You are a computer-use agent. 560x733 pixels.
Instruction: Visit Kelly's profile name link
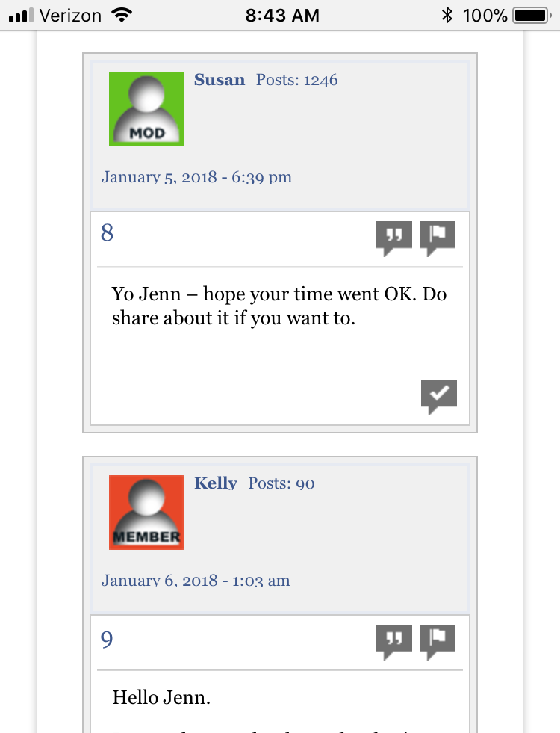(x=216, y=483)
